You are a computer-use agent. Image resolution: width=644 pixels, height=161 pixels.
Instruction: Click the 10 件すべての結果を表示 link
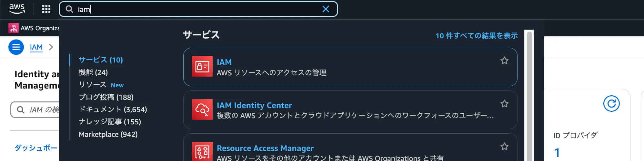tap(477, 36)
